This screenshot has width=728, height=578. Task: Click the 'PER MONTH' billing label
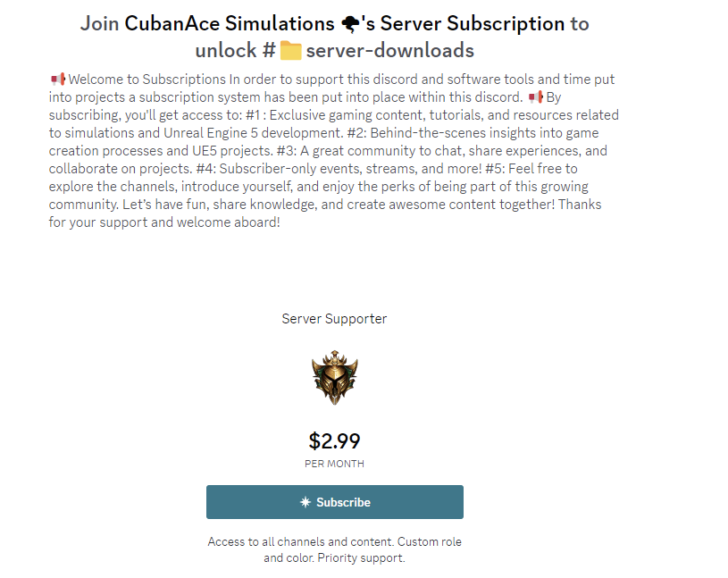(335, 464)
